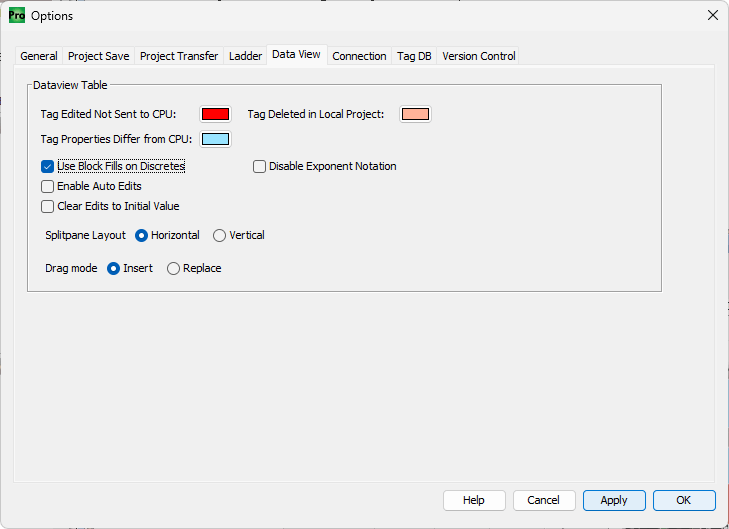This screenshot has width=729, height=529.
Task: Pick the red Tag Edited color swatch
Action: point(215,114)
